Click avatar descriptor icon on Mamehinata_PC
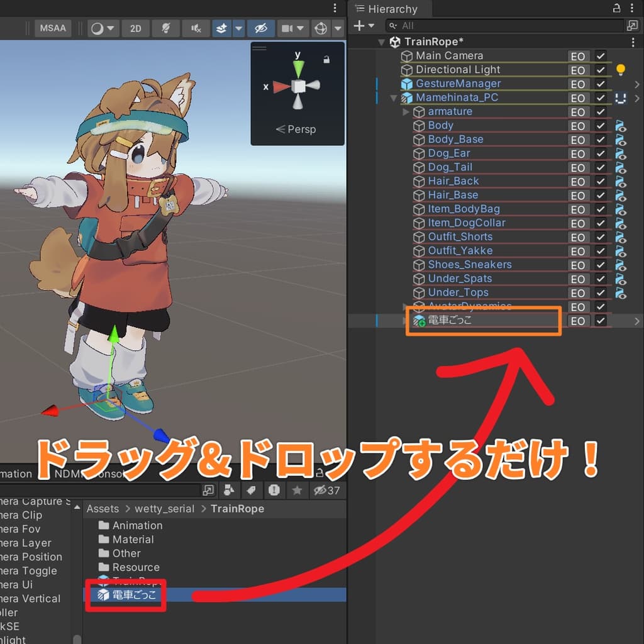Image resolution: width=644 pixels, height=644 pixels. 621,98
